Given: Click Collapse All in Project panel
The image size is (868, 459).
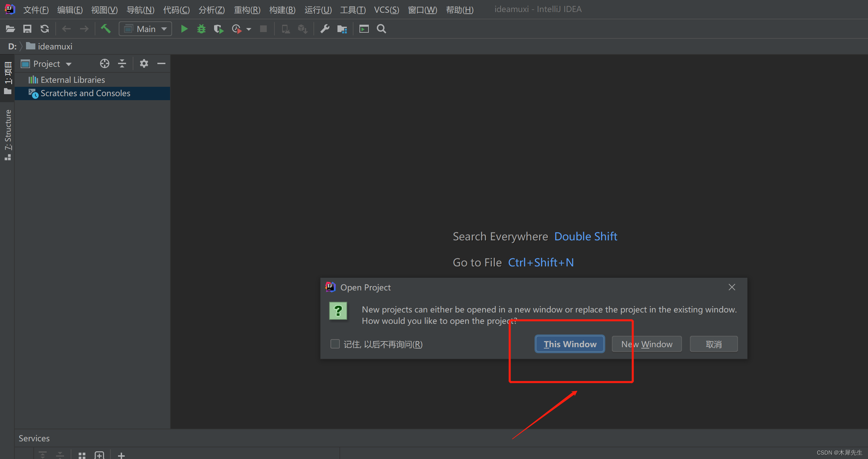Looking at the screenshot, I should (x=122, y=63).
